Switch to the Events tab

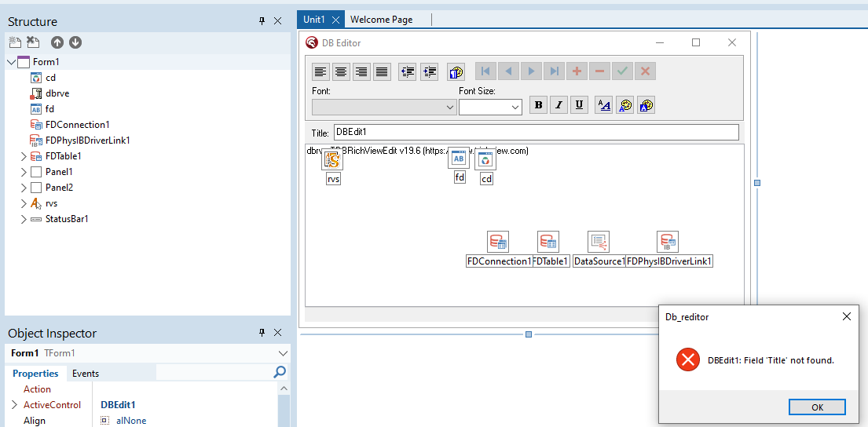[86, 374]
